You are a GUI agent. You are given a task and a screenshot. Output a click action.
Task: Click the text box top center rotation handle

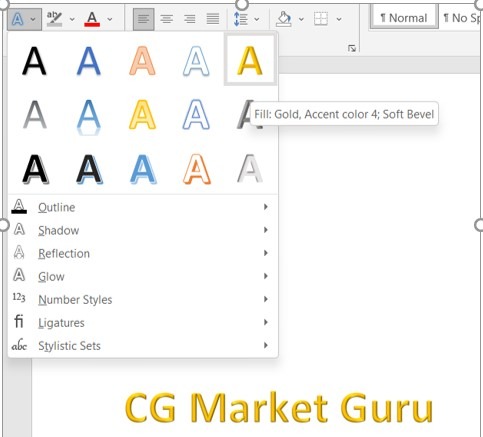[242, 4]
